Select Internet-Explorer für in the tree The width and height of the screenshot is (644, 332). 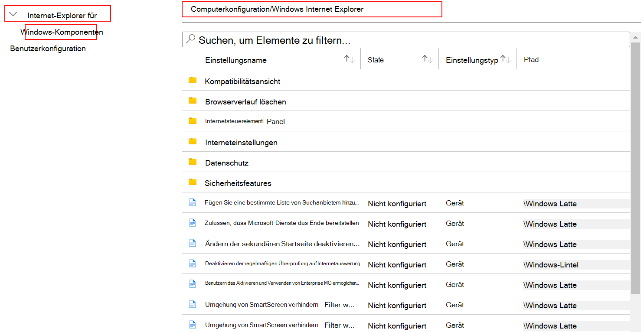62,16
